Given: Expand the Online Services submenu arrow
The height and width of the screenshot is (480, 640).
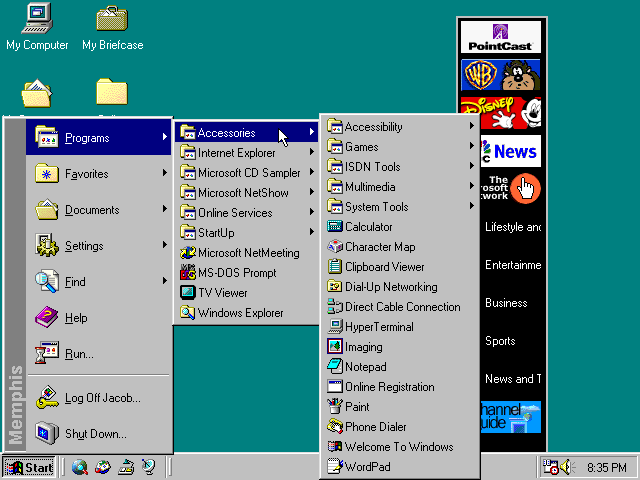Looking at the screenshot, I should (x=312, y=212).
